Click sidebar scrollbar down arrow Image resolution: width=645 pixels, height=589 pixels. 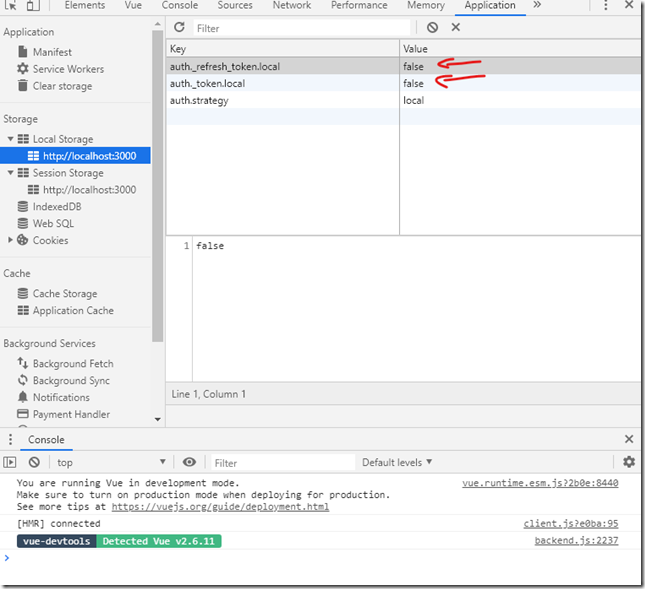click(158, 420)
